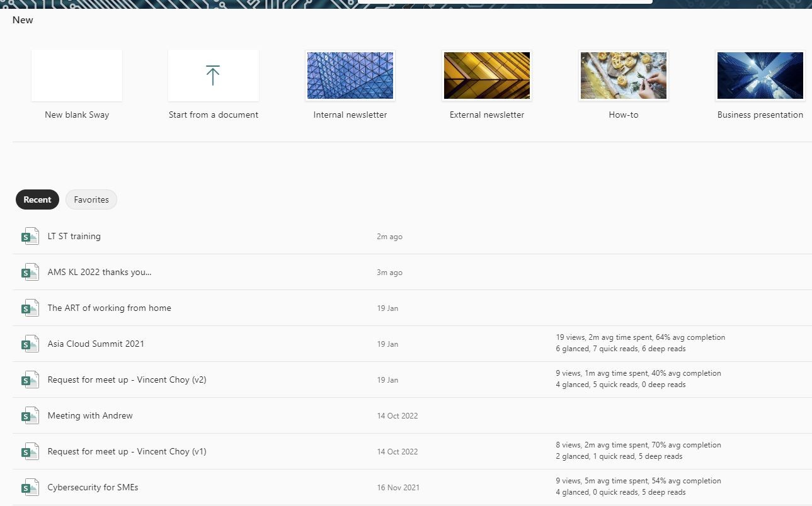The image size is (812, 506).
Task: Switch to the Recent tab
Action: point(37,200)
